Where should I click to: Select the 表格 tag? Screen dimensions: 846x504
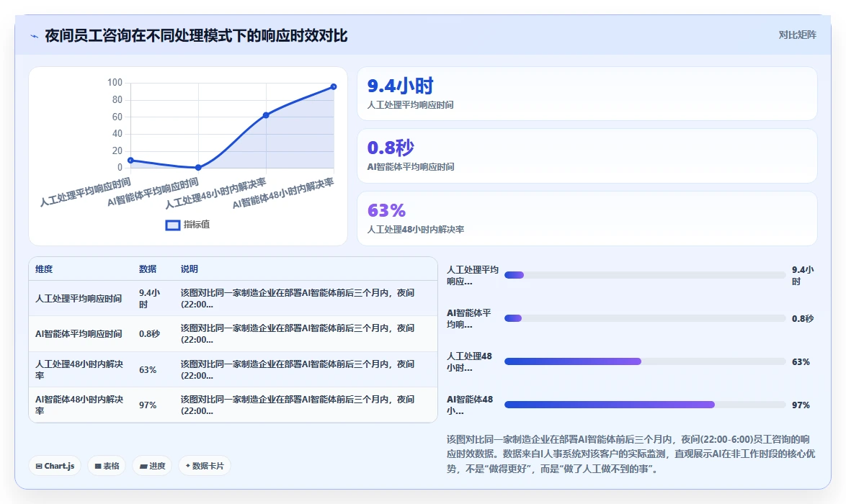107,466
